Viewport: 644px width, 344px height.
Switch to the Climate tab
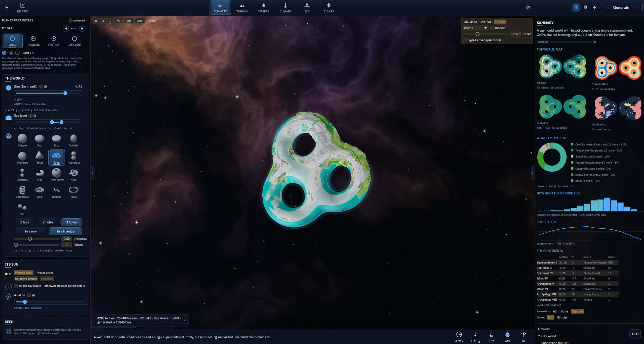click(285, 8)
